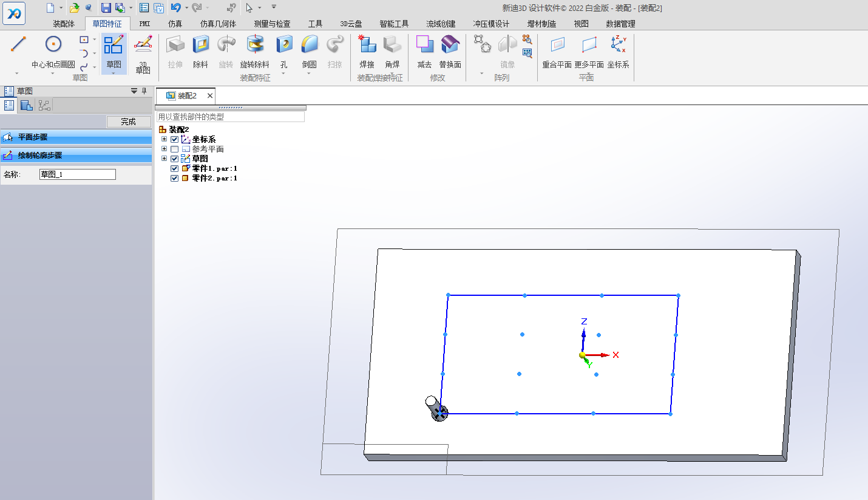Click the 3D草图 sketch tool
The width and height of the screenshot is (868, 500).
point(143,45)
